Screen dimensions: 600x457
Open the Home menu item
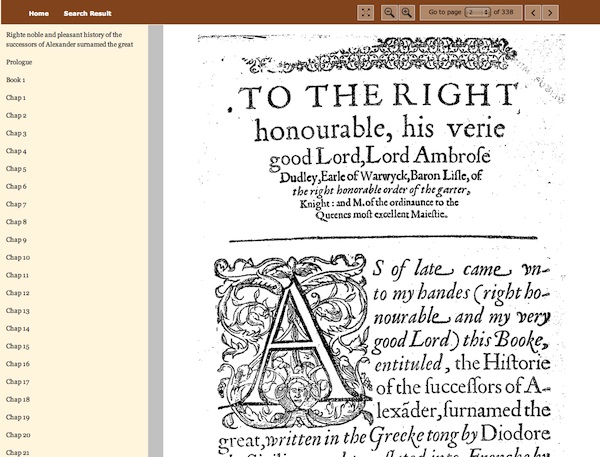point(39,13)
